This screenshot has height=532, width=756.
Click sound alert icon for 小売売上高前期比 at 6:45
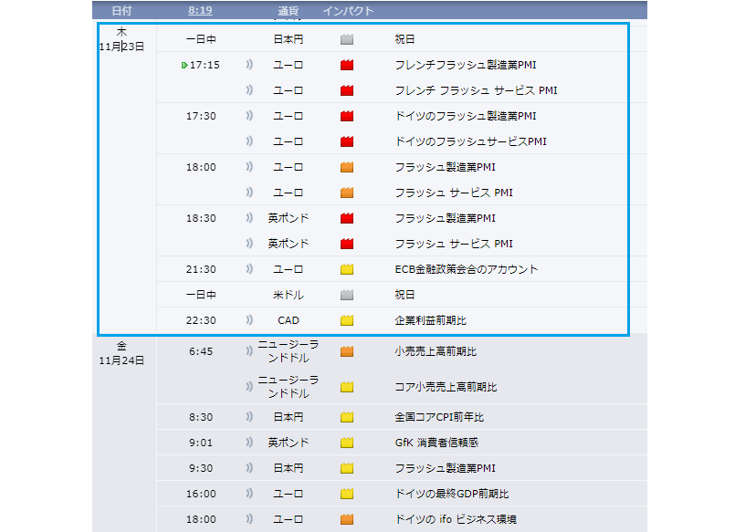click(249, 351)
